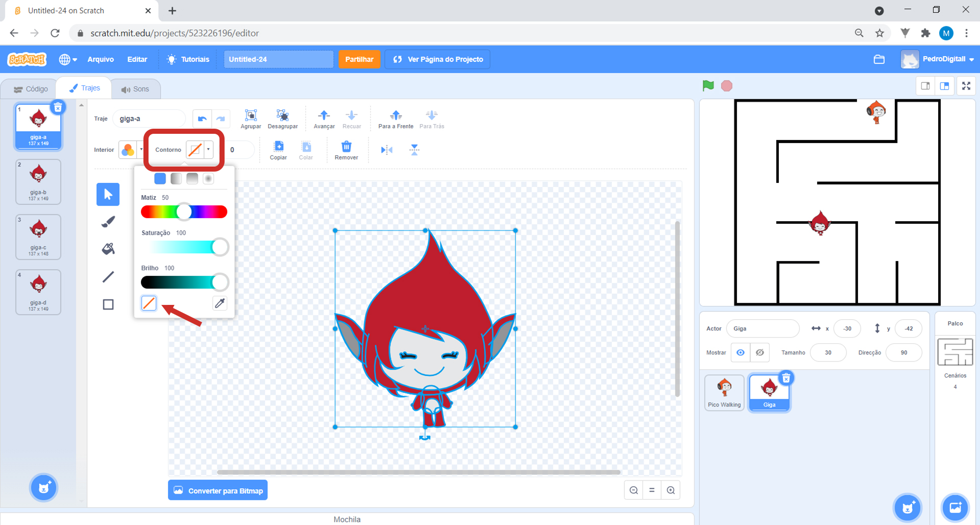This screenshot has width=980, height=525.
Task: Show the sprite with the eye toggle
Action: click(x=741, y=352)
